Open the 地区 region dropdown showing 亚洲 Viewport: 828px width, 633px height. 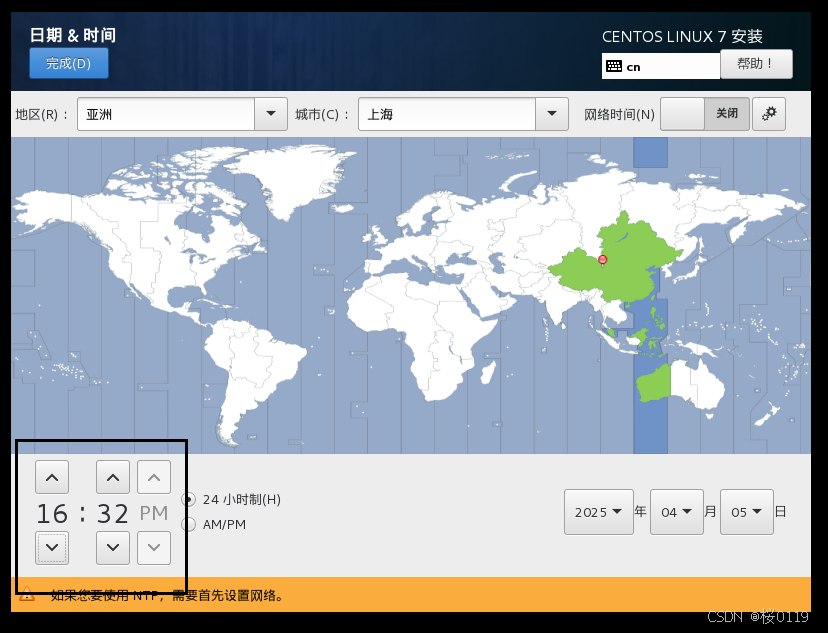click(182, 114)
